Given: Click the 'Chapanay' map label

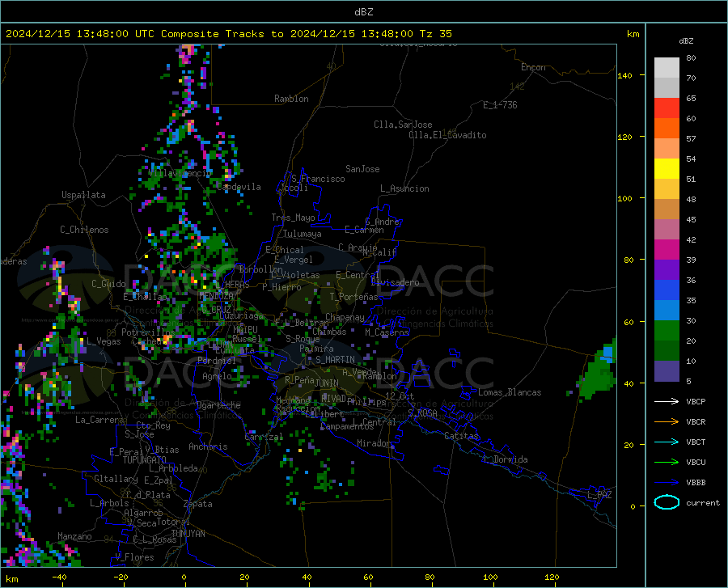Looking at the screenshot, I should [345, 317].
